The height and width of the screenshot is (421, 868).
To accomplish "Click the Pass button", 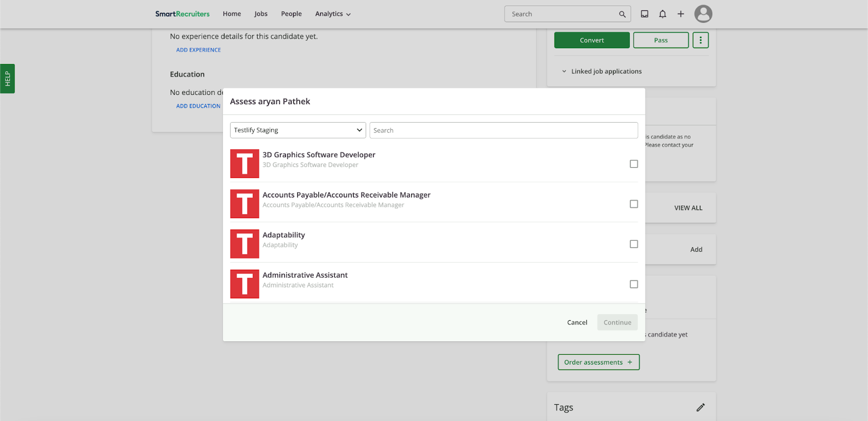I will click(661, 40).
